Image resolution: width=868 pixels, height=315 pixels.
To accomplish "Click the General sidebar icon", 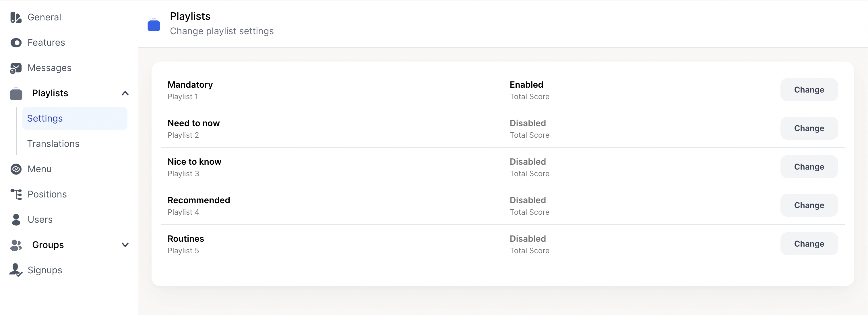I will tap(16, 17).
